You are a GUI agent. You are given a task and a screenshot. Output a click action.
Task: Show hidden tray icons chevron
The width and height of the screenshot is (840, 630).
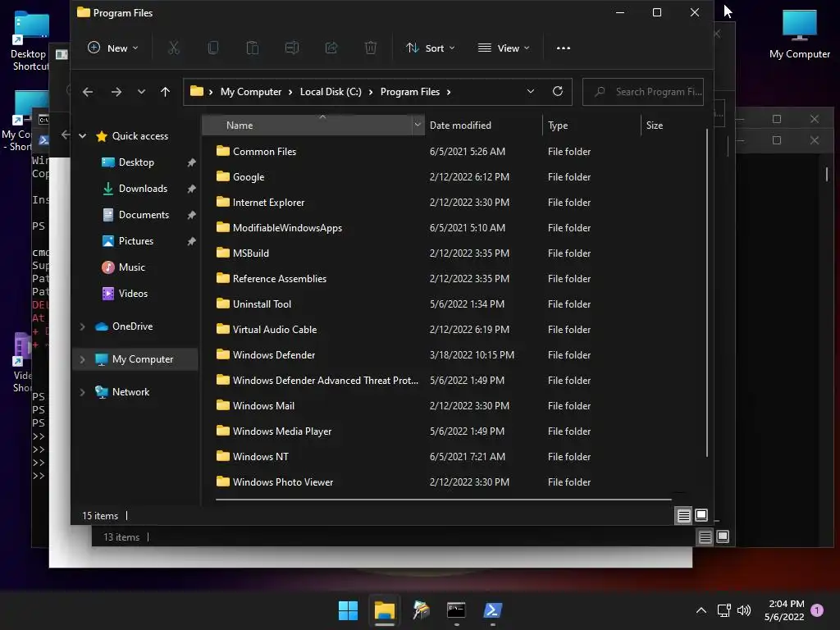[x=701, y=610]
